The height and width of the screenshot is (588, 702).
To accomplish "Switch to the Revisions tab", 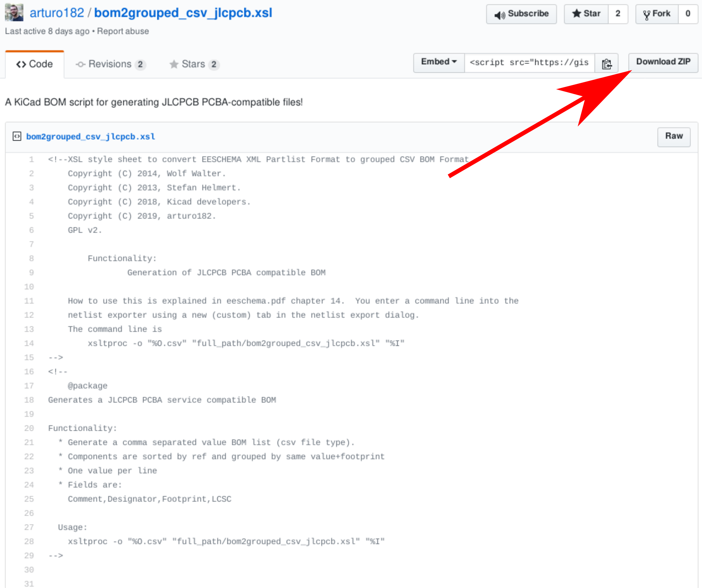I will tap(111, 64).
